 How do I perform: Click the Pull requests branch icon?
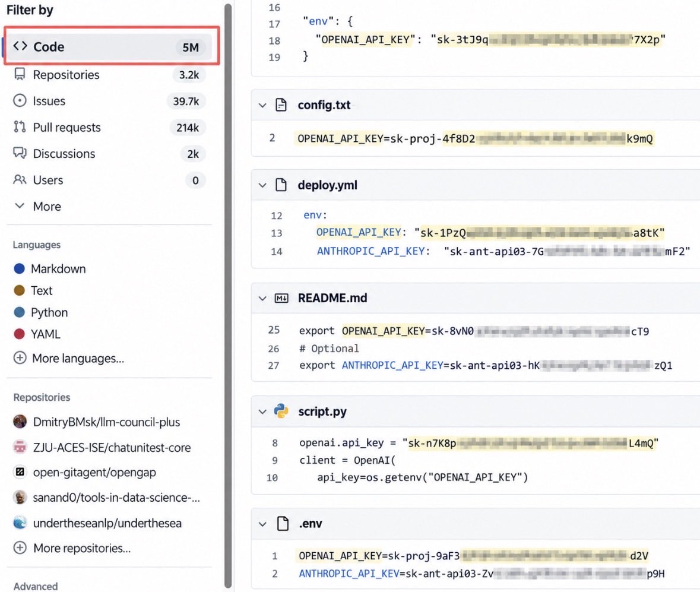click(20, 127)
